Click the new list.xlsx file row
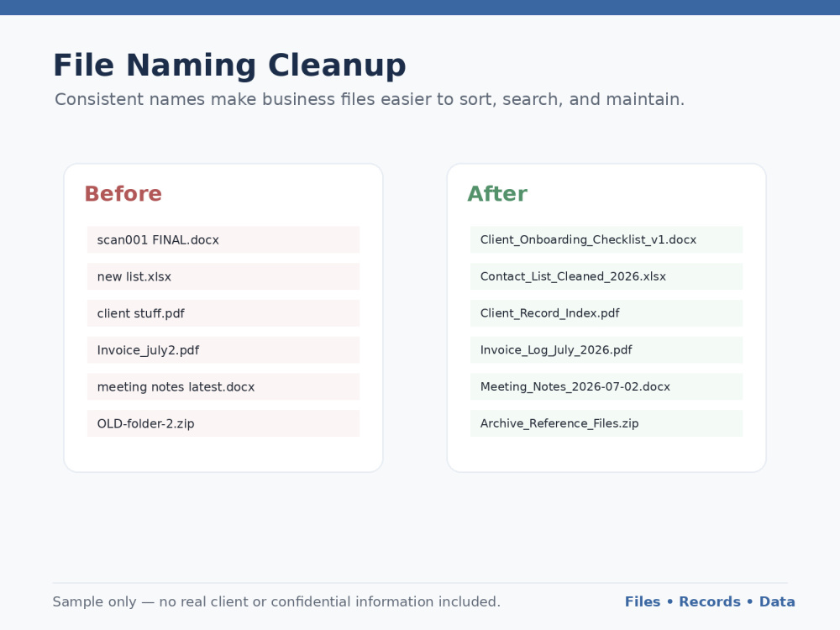 click(223, 276)
